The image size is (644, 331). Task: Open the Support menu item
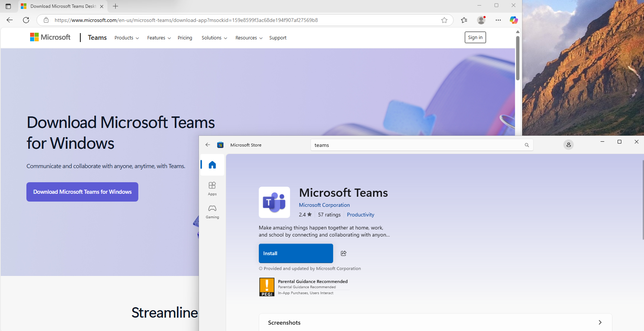[278, 38]
